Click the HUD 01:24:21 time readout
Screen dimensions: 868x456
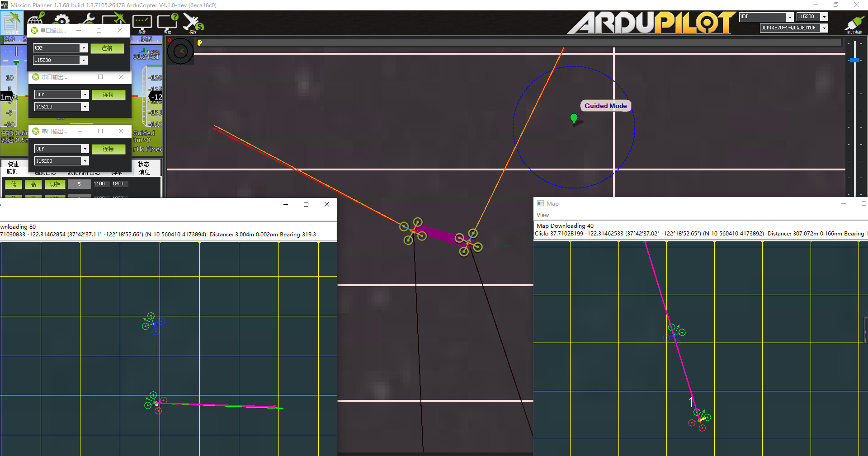(146, 57)
